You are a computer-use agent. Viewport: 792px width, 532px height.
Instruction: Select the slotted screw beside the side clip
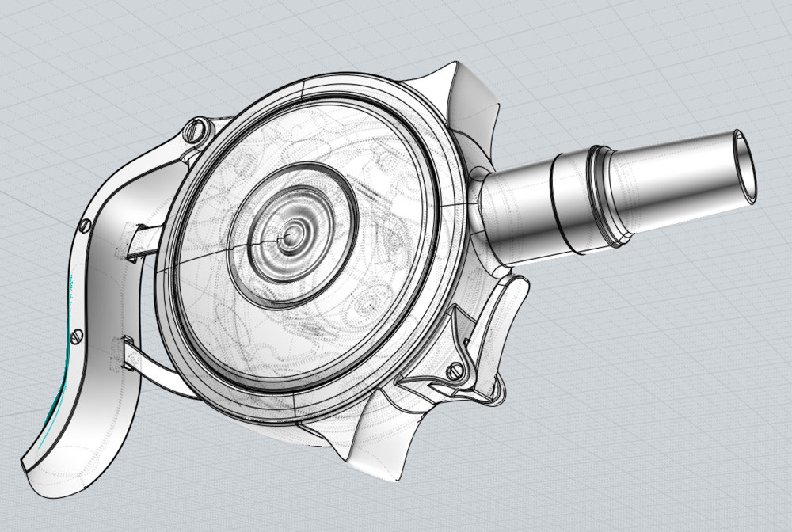(x=455, y=370)
